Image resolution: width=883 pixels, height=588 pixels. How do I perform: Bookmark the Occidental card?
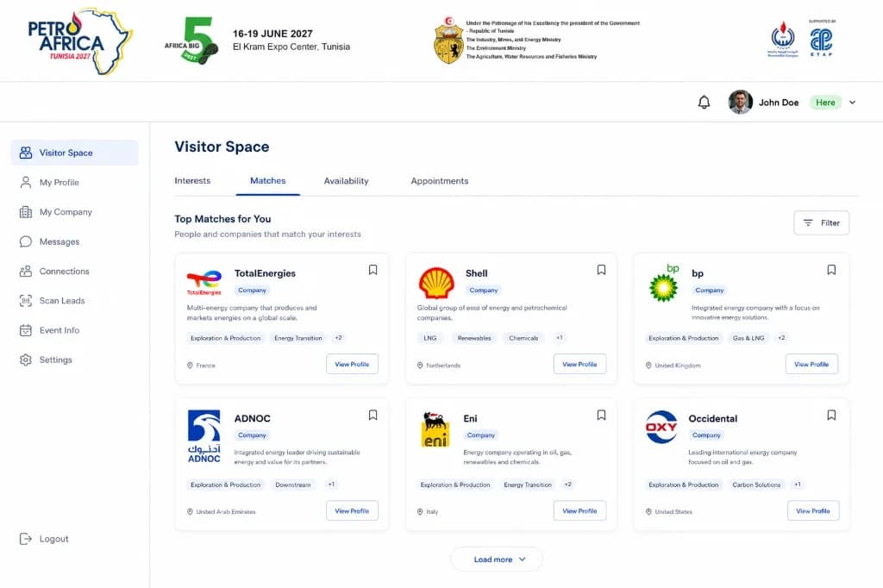pos(831,415)
